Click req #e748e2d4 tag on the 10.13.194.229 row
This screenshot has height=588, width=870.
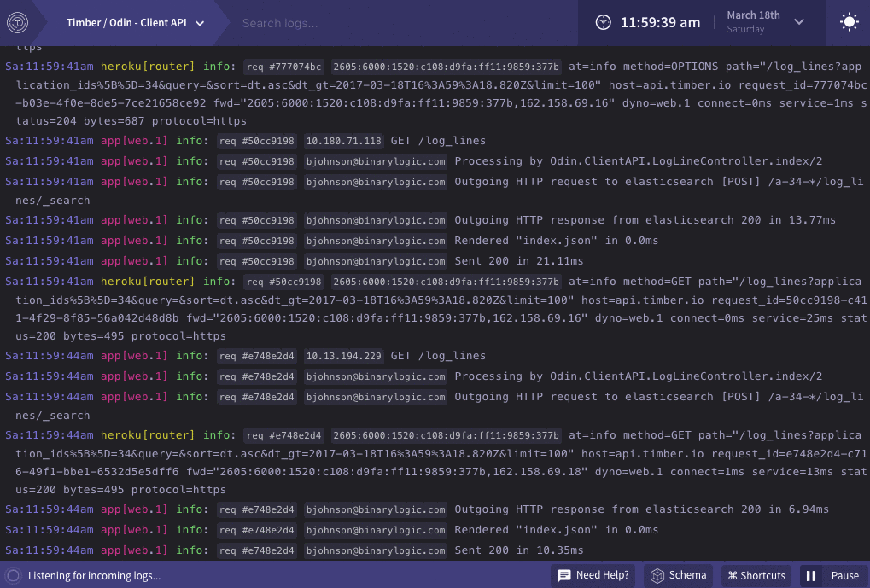tap(257, 356)
